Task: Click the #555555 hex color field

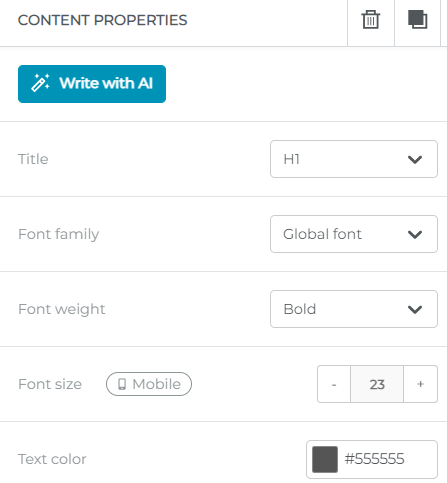Action: point(372,459)
